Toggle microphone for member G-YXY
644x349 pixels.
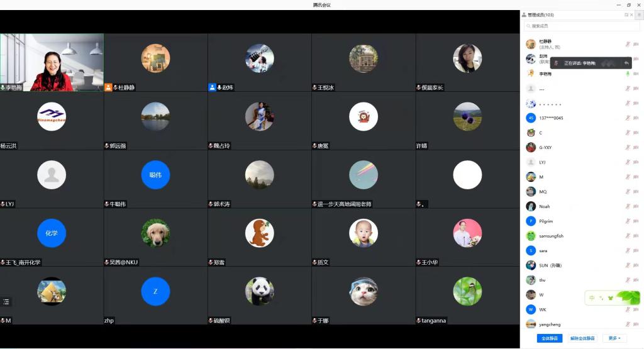pos(627,148)
